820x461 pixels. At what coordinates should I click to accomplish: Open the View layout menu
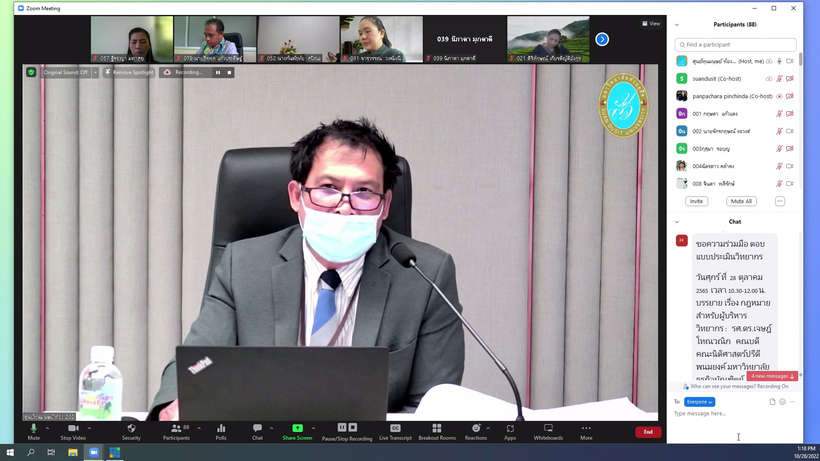tap(651, 24)
